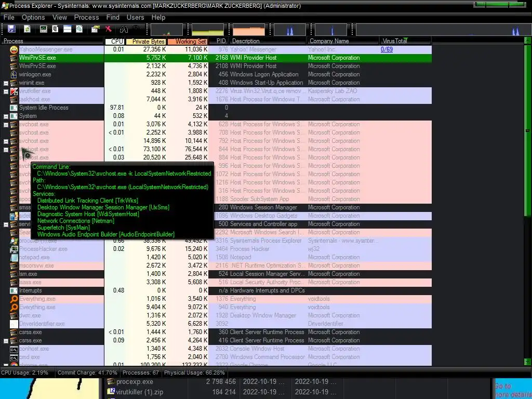Click the View DLLs/Handles toolbar icon
The height and width of the screenshot is (399, 532).
click(x=79, y=29)
